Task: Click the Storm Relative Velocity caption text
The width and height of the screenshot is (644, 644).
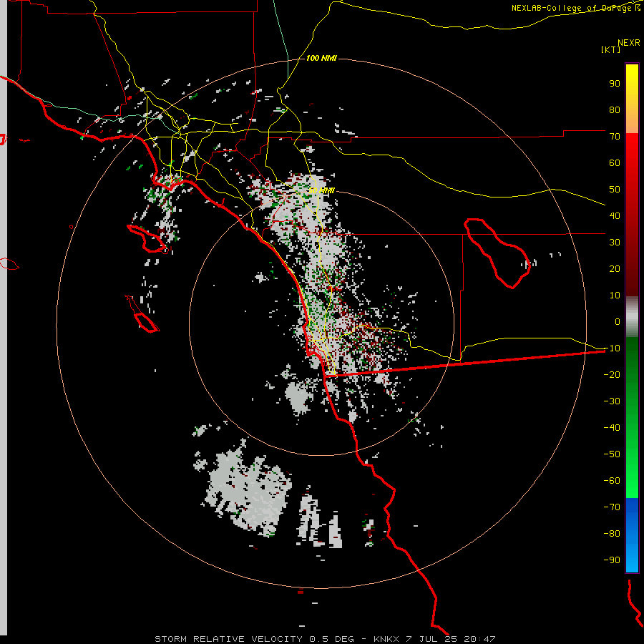Action: pyautogui.click(x=325, y=639)
